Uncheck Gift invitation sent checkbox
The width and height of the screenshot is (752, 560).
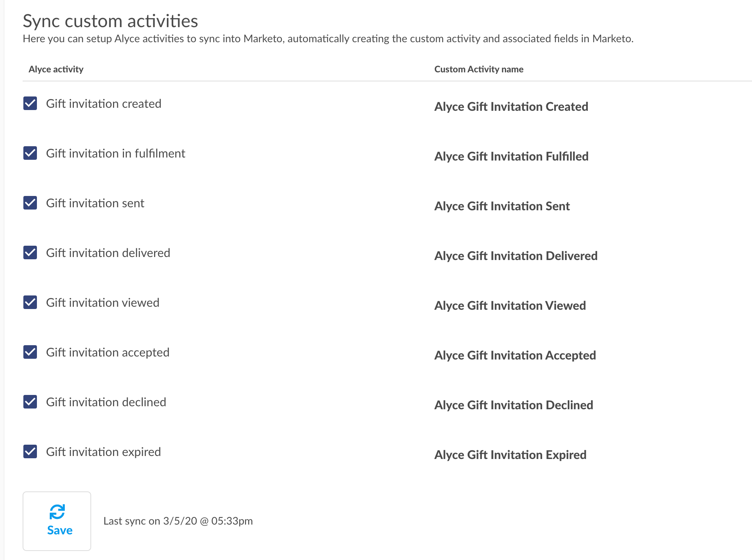click(x=30, y=203)
